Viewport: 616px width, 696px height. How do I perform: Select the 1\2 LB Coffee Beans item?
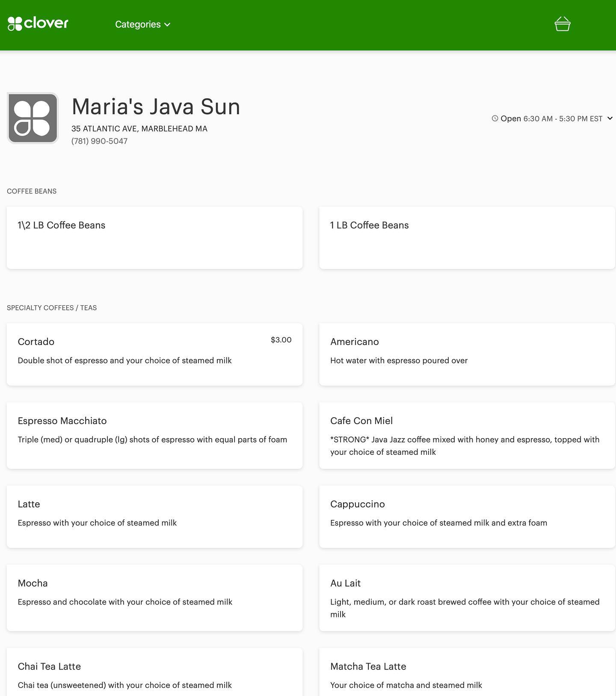point(154,238)
